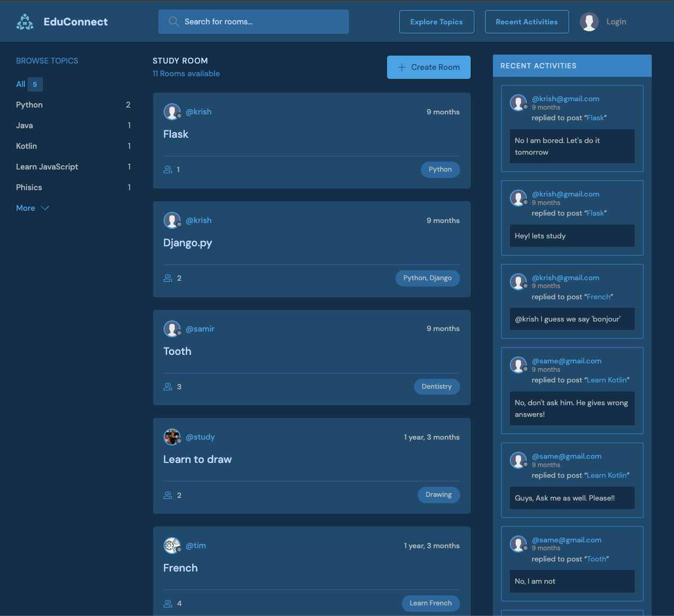This screenshot has width=674, height=616.
Task: Open @krish profile link on Flask room
Action: click(199, 112)
